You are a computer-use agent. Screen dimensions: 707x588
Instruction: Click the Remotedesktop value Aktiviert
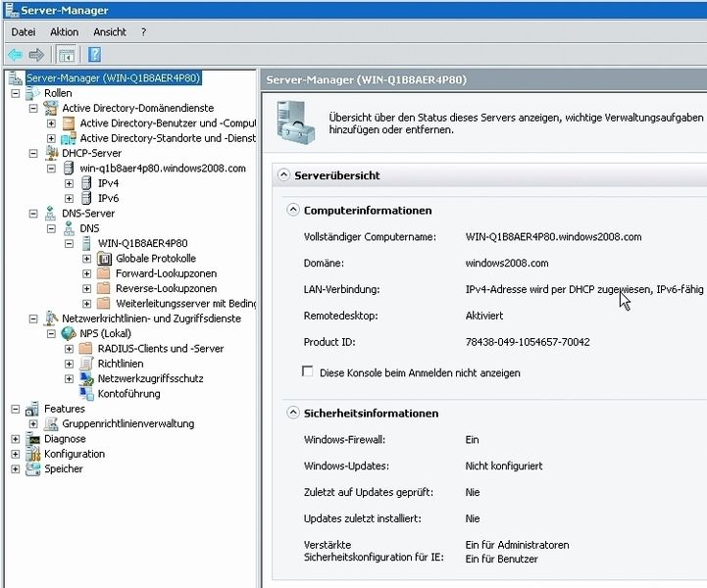point(484,316)
